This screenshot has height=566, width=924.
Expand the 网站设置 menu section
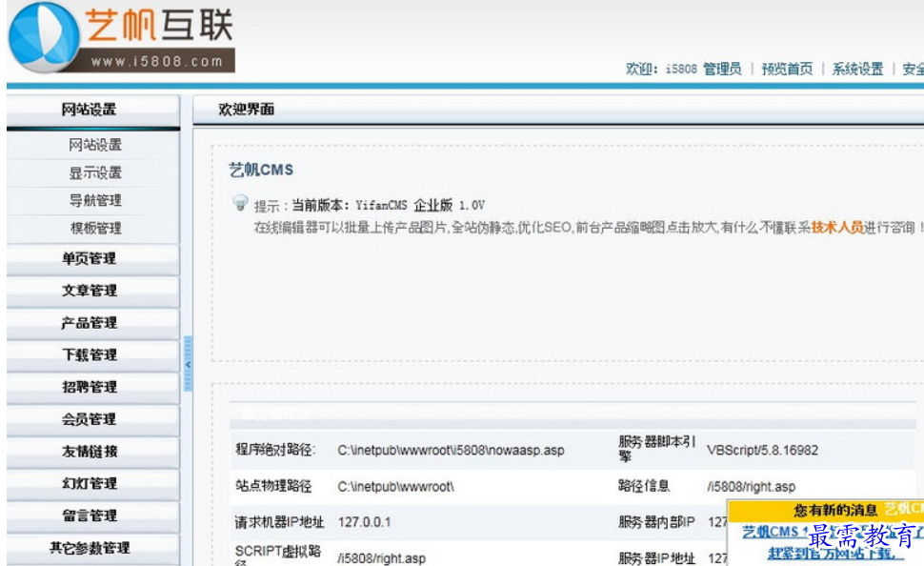click(x=90, y=110)
